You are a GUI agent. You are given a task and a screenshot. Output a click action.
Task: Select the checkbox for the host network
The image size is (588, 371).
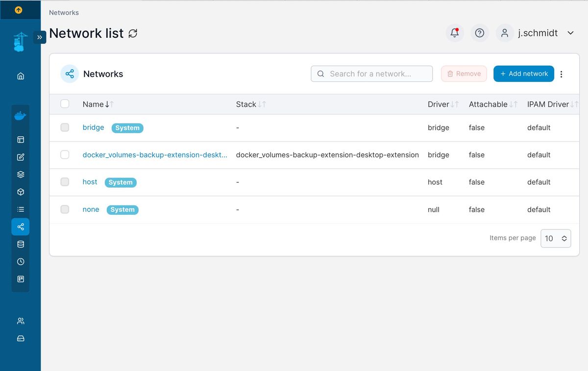click(65, 182)
